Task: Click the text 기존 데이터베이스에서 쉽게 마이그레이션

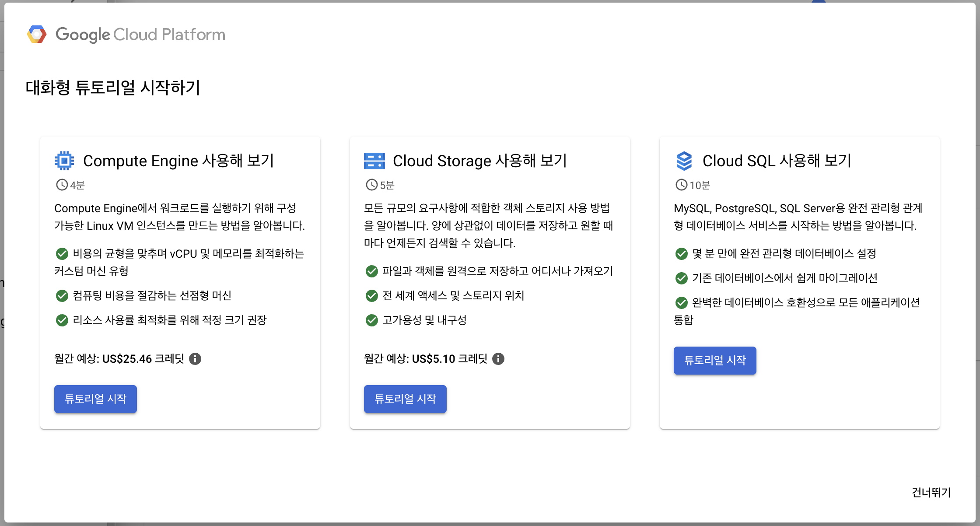Action: click(x=785, y=278)
